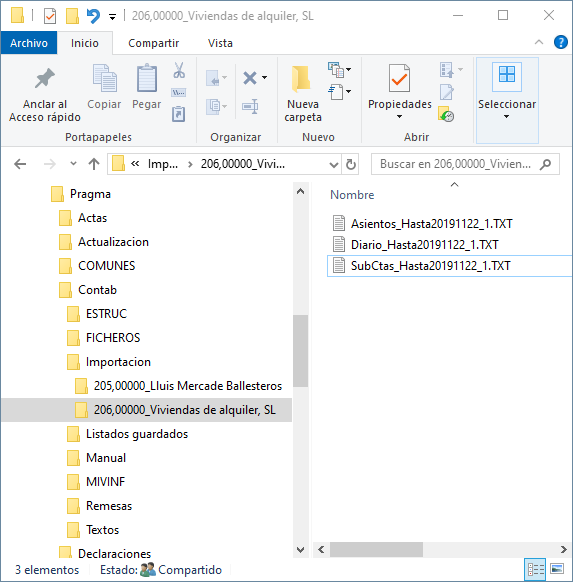573x582 pixels.
Task: Select the Inicio ribbon tab
Action: point(85,43)
